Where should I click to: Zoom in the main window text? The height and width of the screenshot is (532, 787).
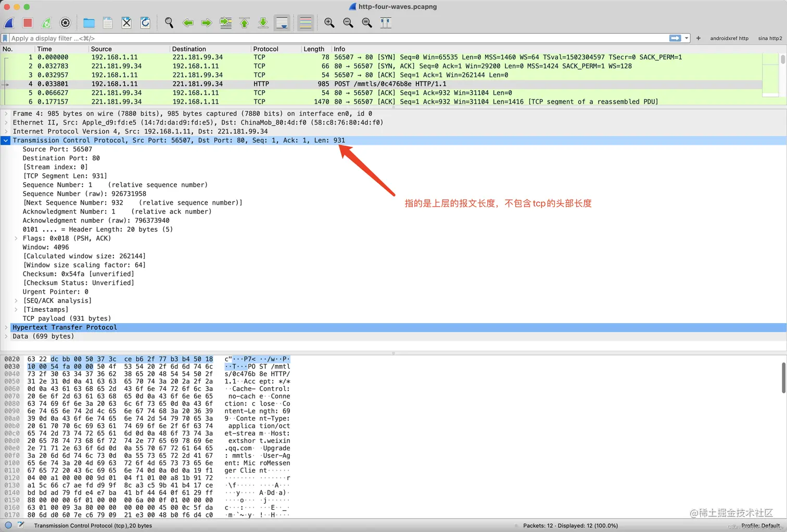[329, 23]
